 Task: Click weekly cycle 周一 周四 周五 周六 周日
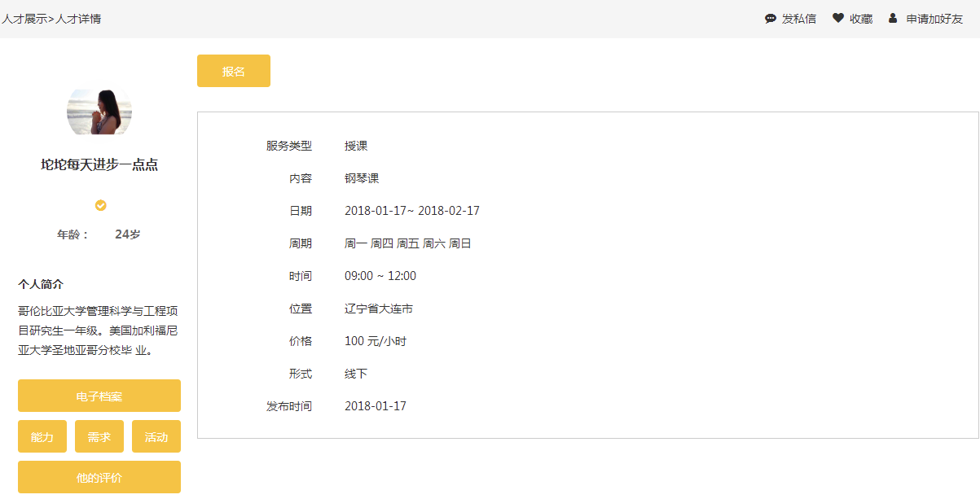click(408, 243)
